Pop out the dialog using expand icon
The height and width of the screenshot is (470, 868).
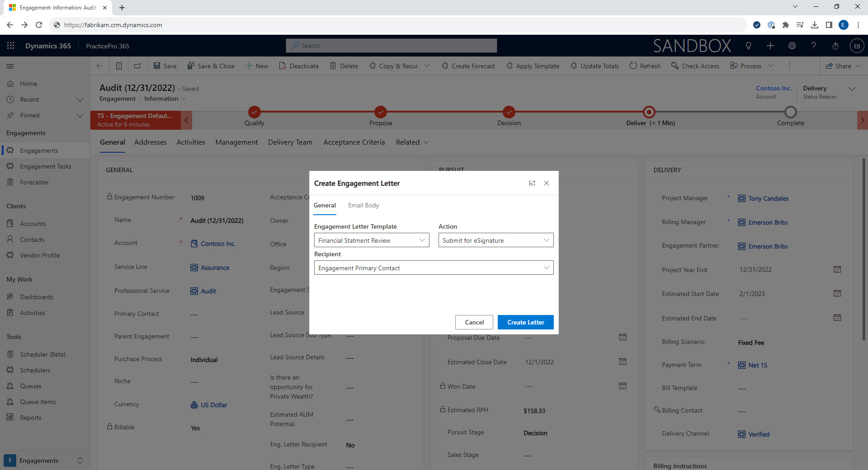(532, 183)
